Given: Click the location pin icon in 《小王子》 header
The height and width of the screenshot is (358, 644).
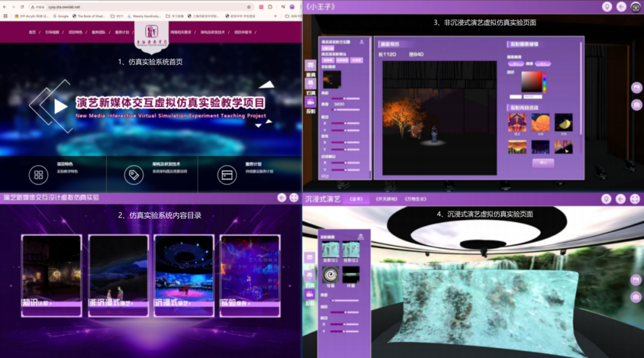Looking at the screenshot, I should pyautogui.click(x=606, y=7).
